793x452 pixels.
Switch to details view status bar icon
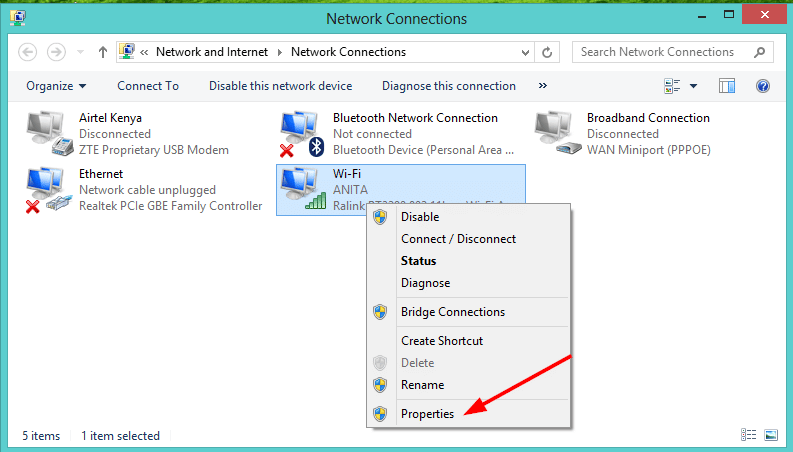[x=748, y=435]
